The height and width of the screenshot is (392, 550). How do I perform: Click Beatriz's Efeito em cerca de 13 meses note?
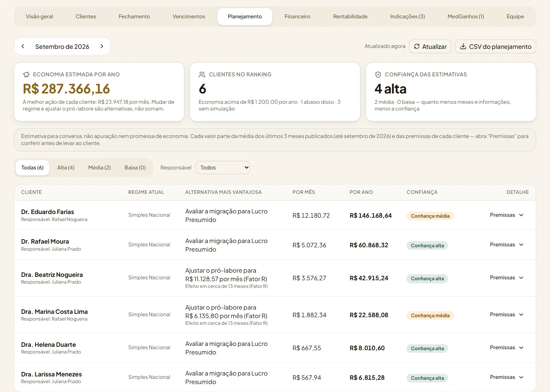226,286
